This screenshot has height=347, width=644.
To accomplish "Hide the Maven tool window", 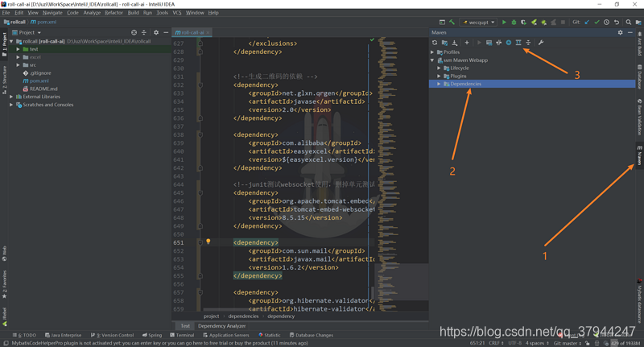I will tap(630, 32).
